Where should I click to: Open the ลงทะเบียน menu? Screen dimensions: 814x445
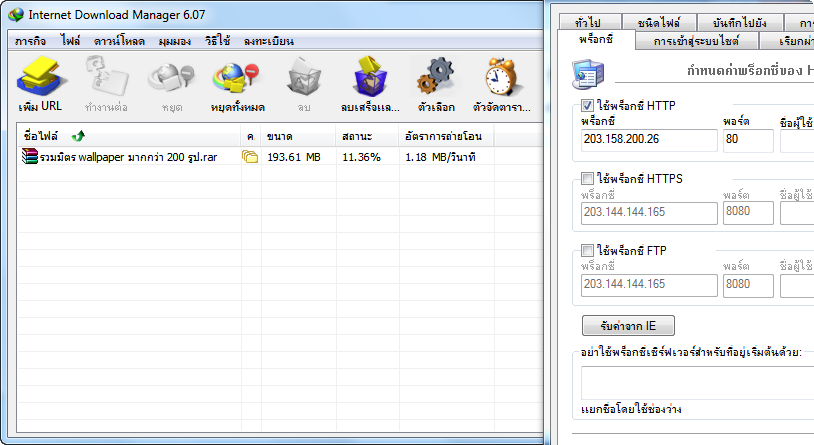tap(268, 41)
